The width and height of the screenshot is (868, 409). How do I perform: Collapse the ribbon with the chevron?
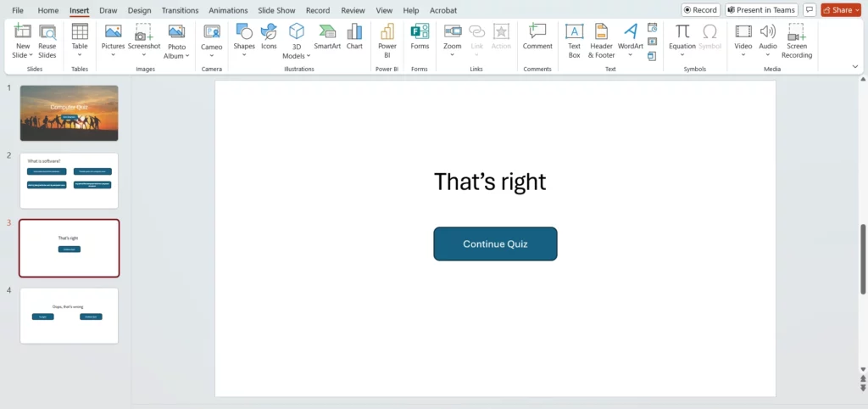click(854, 66)
